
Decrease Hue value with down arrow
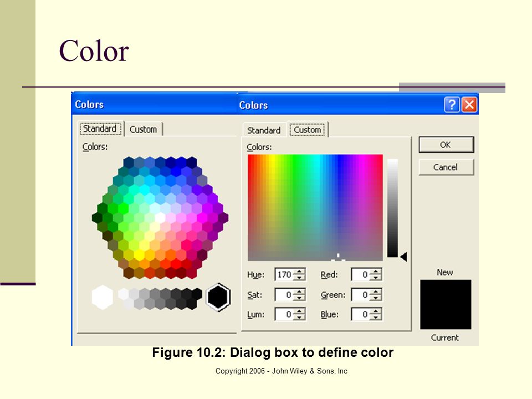click(x=299, y=278)
